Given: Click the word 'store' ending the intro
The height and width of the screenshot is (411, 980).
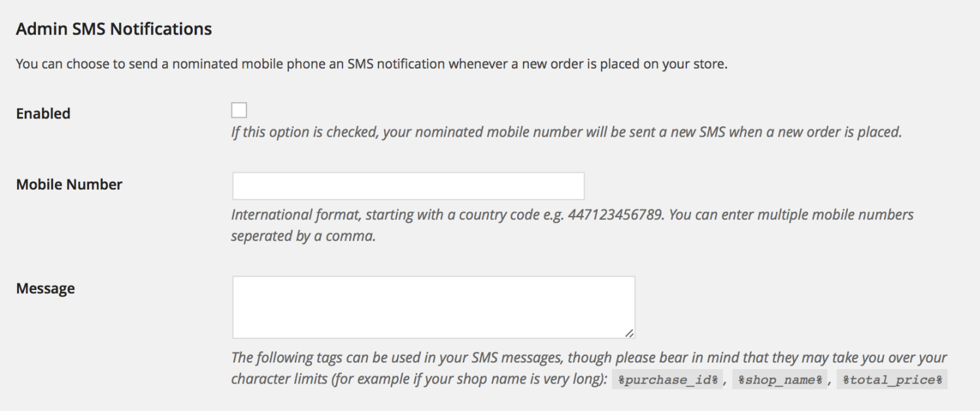Looking at the screenshot, I should coord(708,65).
